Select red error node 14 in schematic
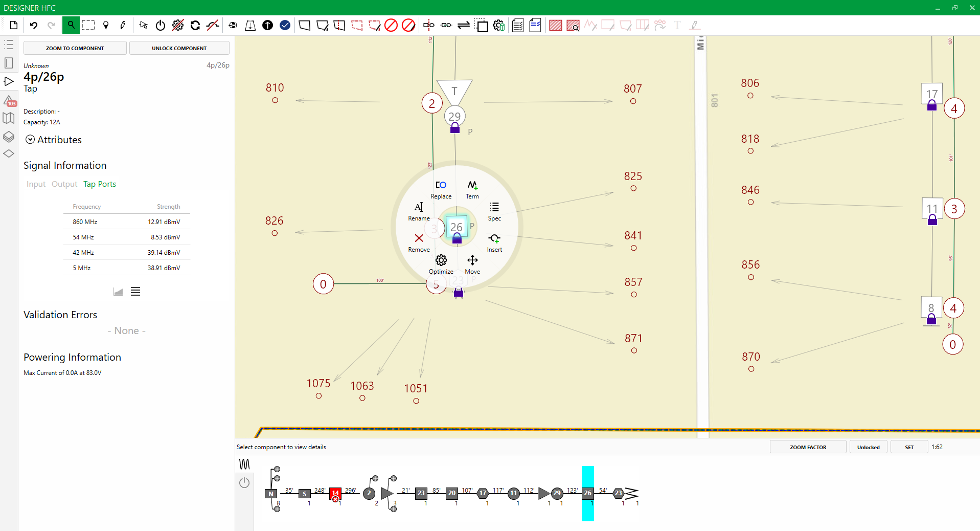This screenshot has width=980, height=531. [335, 493]
